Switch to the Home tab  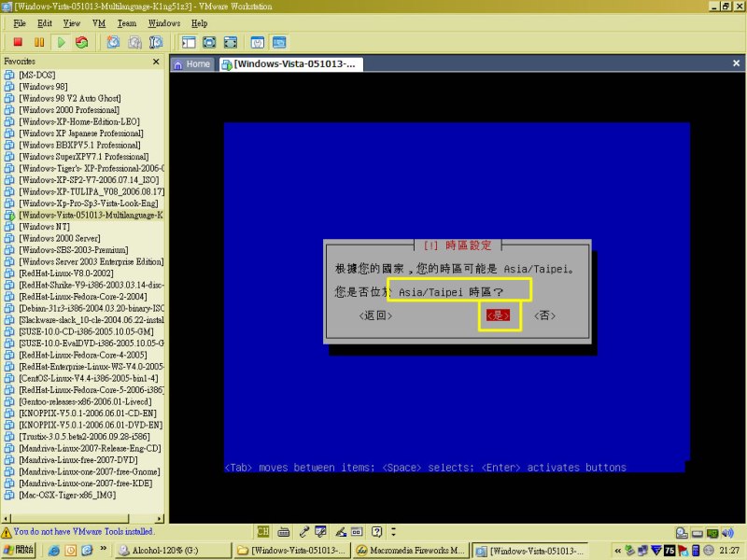192,64
